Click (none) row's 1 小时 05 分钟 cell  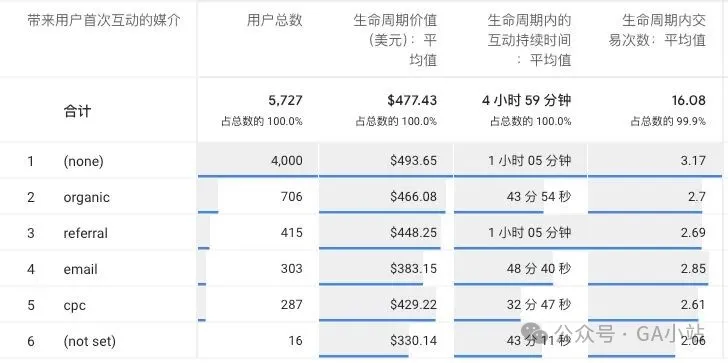(529, 161)
